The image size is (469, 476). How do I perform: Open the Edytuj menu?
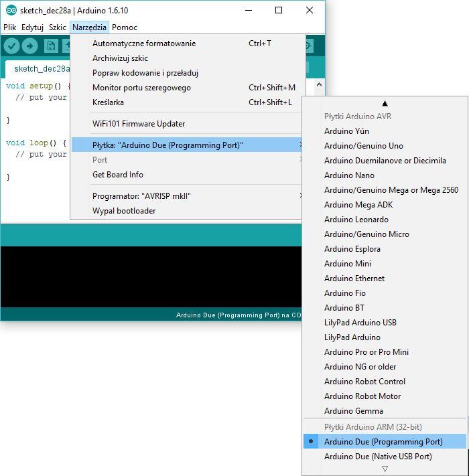click(x=33, y=27)
